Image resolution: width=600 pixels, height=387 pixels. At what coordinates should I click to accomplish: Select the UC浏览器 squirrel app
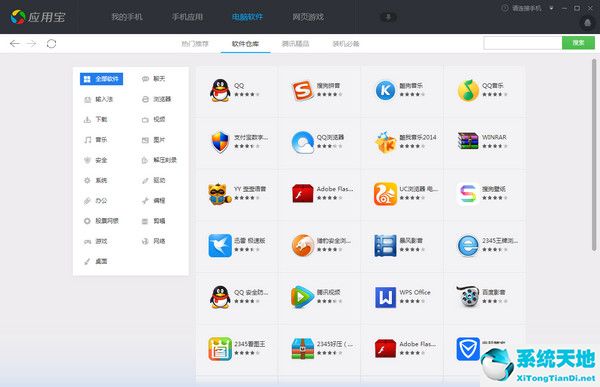click(x=402, y=194)
